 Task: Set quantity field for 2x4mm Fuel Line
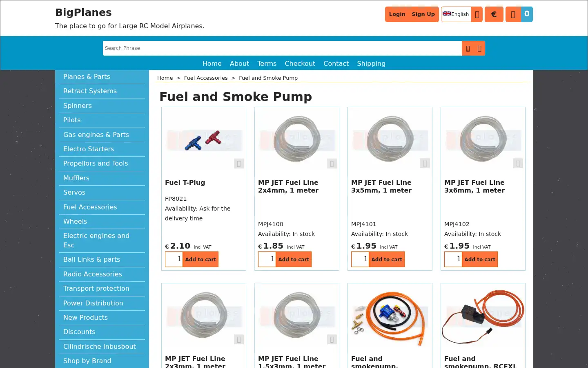pos(267,259)
